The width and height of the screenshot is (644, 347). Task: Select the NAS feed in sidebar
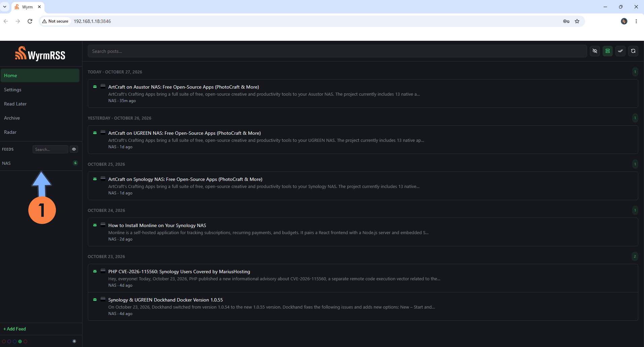(40, 163)
